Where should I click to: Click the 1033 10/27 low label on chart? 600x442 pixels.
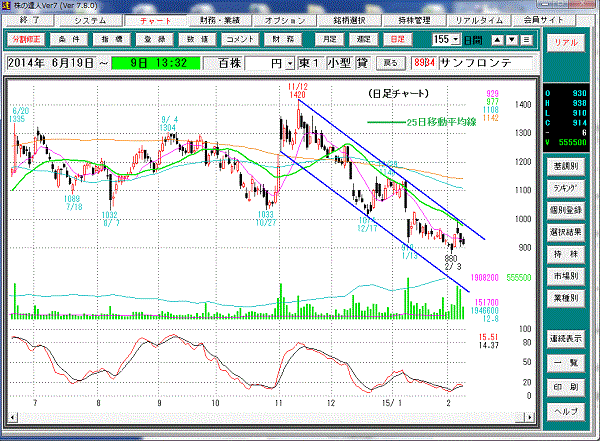point(266,219)
